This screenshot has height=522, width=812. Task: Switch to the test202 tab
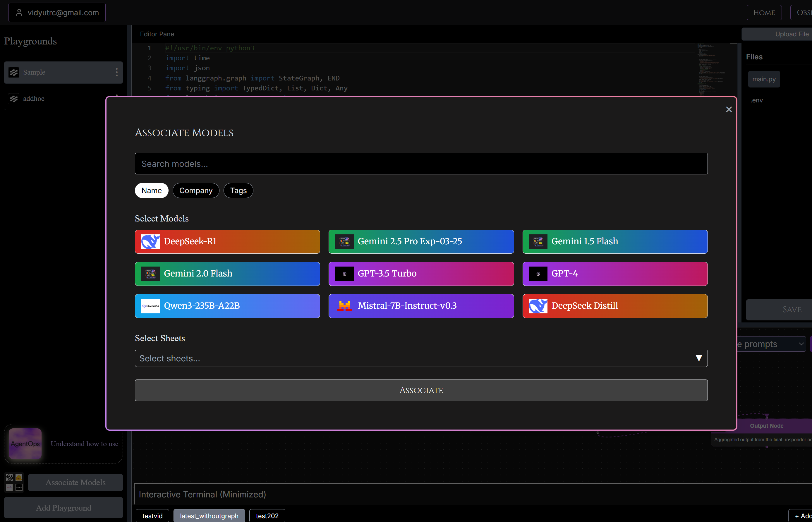click(x=267, y=516)
